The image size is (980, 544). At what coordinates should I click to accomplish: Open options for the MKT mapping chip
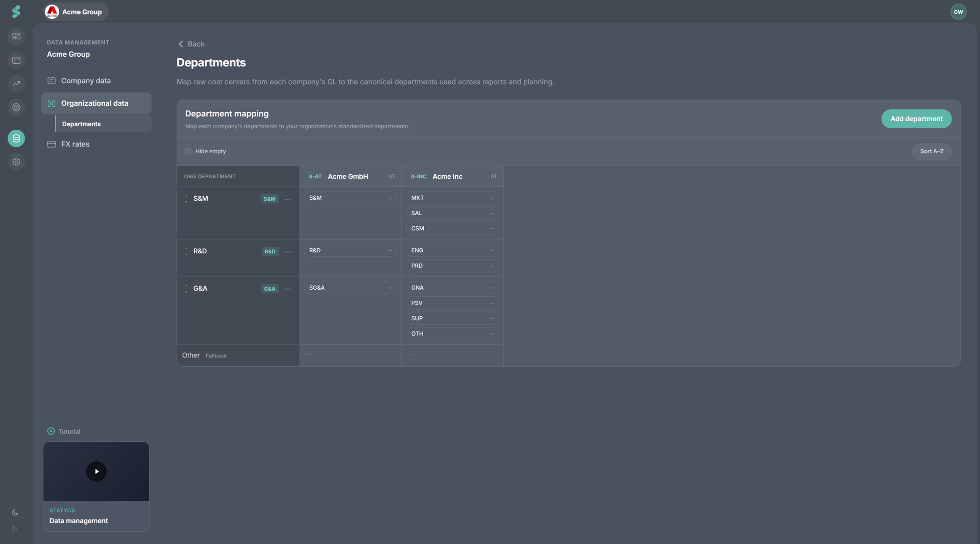492,198
